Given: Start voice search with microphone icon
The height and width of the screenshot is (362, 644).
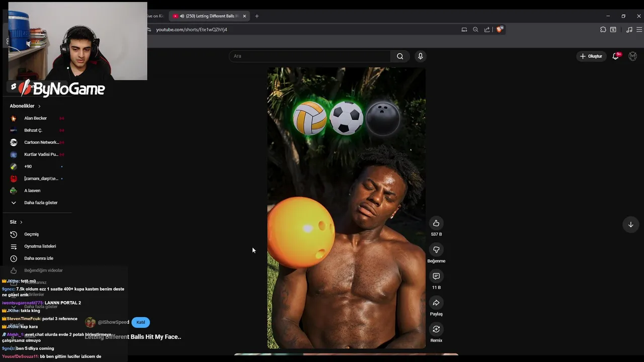Looking at the screenshot, I should 420,56.
